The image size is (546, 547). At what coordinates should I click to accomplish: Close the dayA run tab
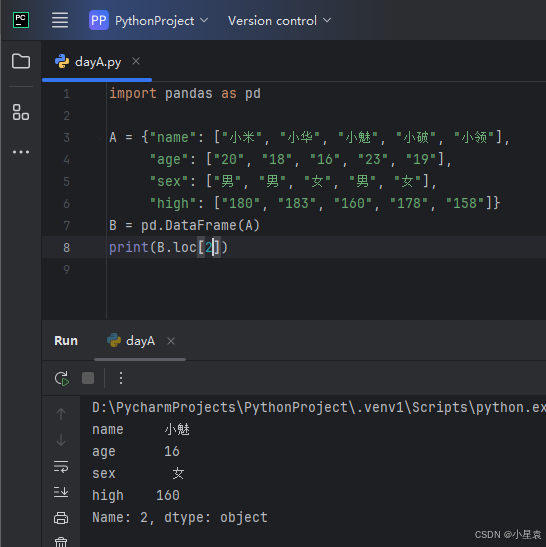171,341
